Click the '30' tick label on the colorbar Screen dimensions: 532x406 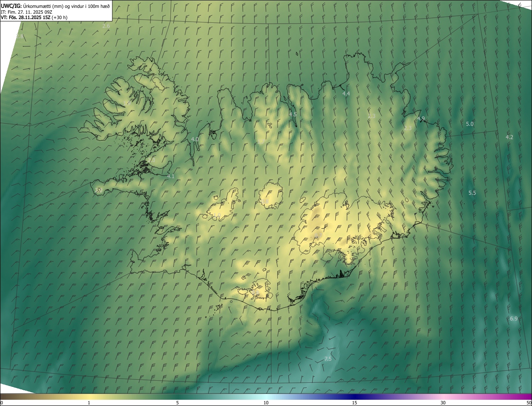[x=443, y=403]
